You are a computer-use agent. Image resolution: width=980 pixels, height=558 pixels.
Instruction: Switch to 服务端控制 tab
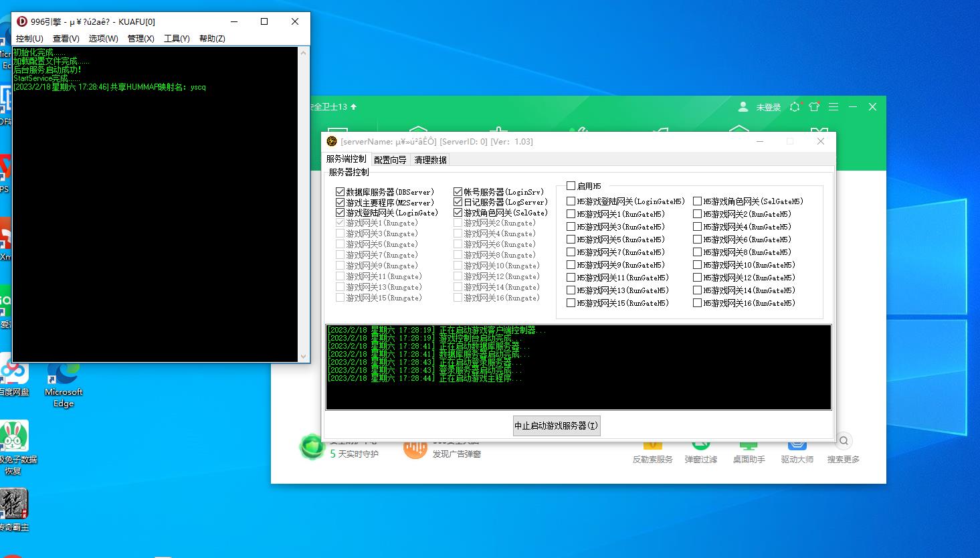pyautogui.click(x=347, y=159)
